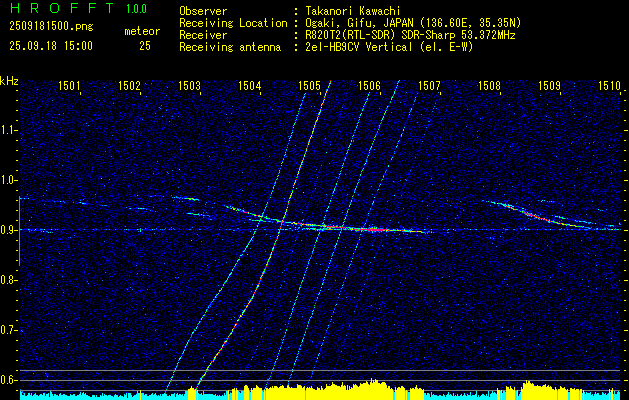629x400 pixels.
Task: Click 2el-HB9CV Vertical antenna text
Action: click(x=389, y=47)
